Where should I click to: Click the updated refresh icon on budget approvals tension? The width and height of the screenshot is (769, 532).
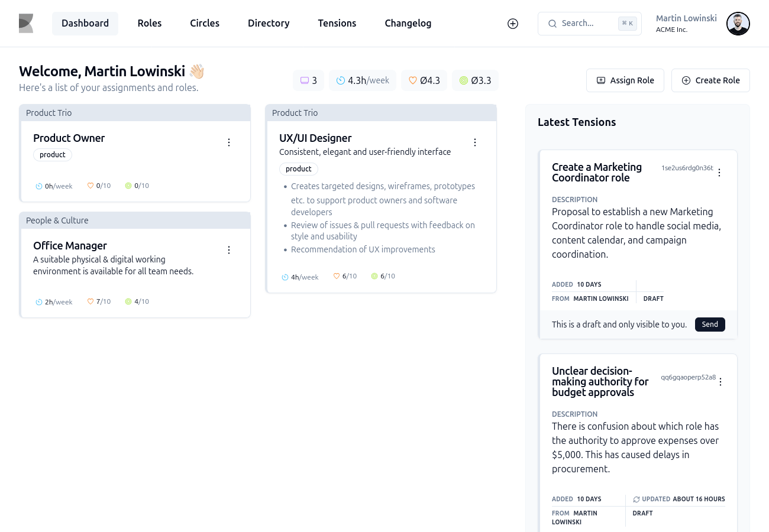point(636,499)
